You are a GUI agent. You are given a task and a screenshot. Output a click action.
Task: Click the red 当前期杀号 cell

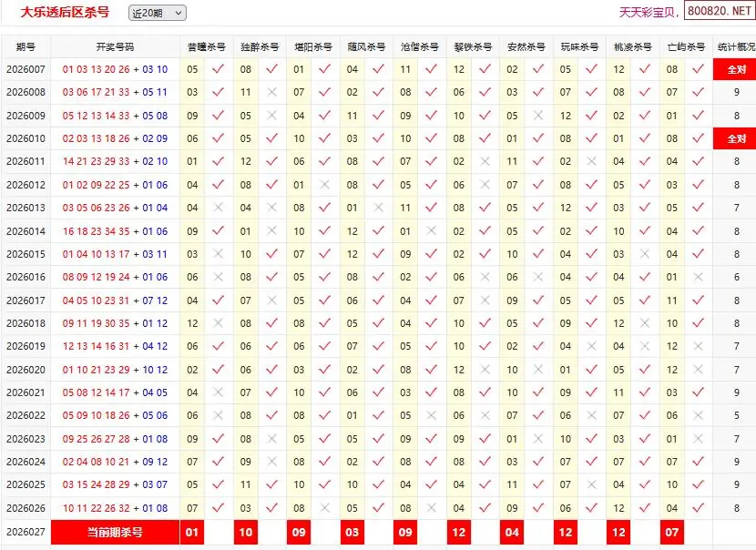[x=115, y=532]
